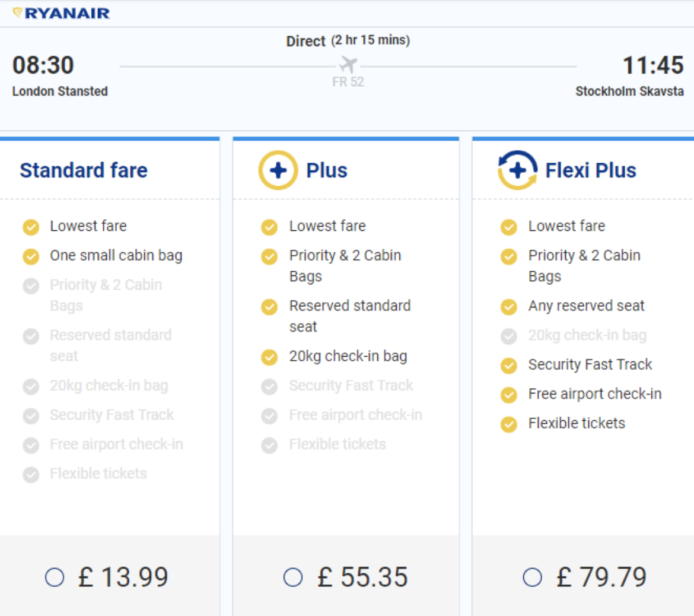Image resolution: width=694 pixels, height=616 pixels.
Task: Click checkmark beside Plus 20kg check-in bag
Action: pos(269,357)
